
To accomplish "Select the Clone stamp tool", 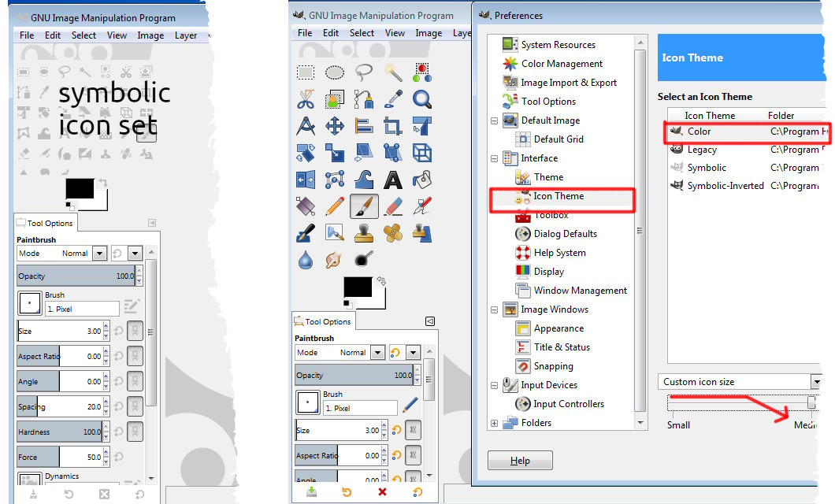I will coord(364,233).
